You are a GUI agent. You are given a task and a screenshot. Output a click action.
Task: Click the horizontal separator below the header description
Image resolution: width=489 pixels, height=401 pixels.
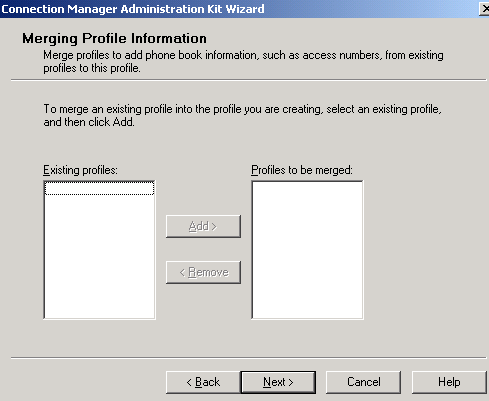pyautogui.click(x=249, y=80)
